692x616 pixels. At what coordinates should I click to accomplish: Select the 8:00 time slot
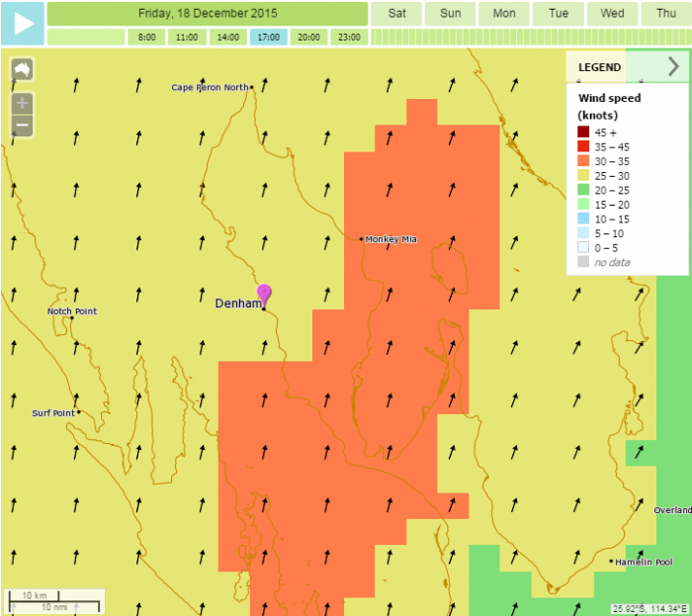pyautogui.click(x=146, y=37)
